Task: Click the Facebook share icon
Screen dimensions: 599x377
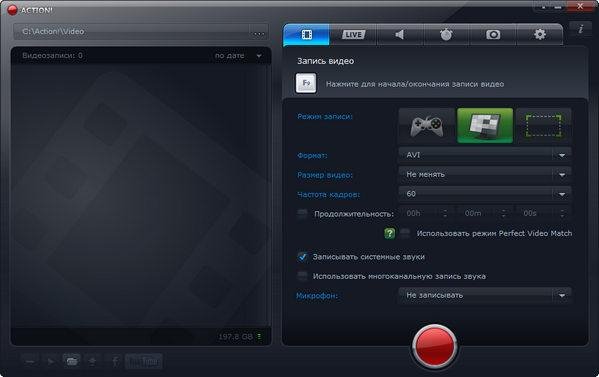Action: 115,361
